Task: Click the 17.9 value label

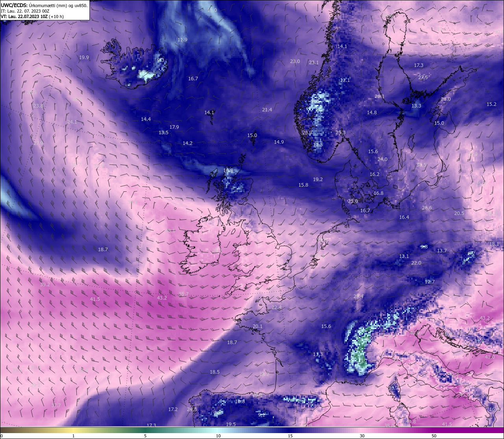Action: click(174, 127)
